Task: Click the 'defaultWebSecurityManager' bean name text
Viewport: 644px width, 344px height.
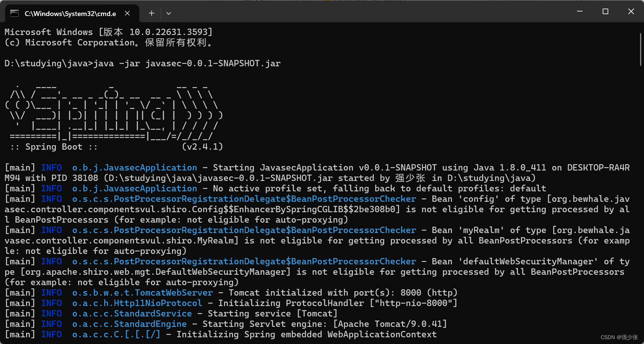Action: (528, 261)
